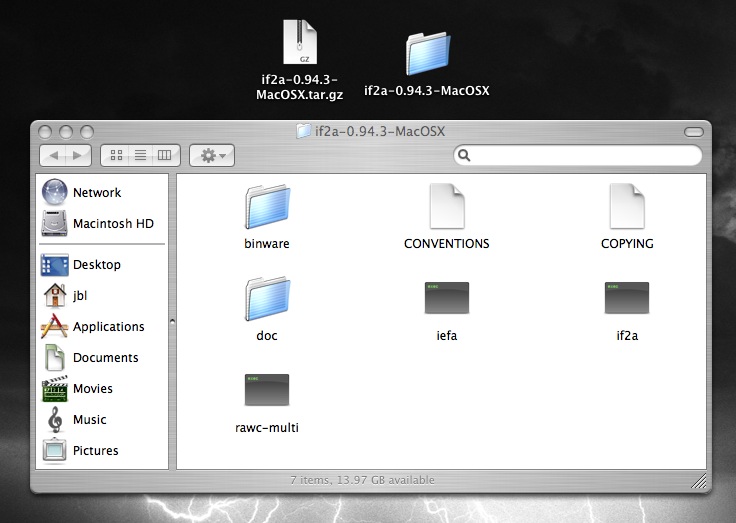Click the Forward navigation arrow

tap(79, 155)
